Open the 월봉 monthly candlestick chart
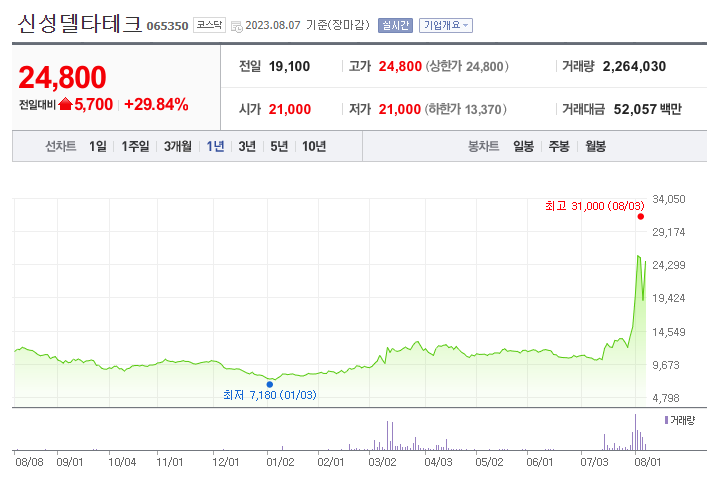 tap(596, 146)
